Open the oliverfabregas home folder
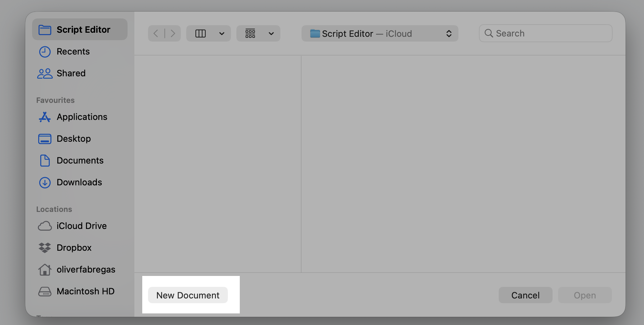The image size is (644, 325). (x=80, y=269)
